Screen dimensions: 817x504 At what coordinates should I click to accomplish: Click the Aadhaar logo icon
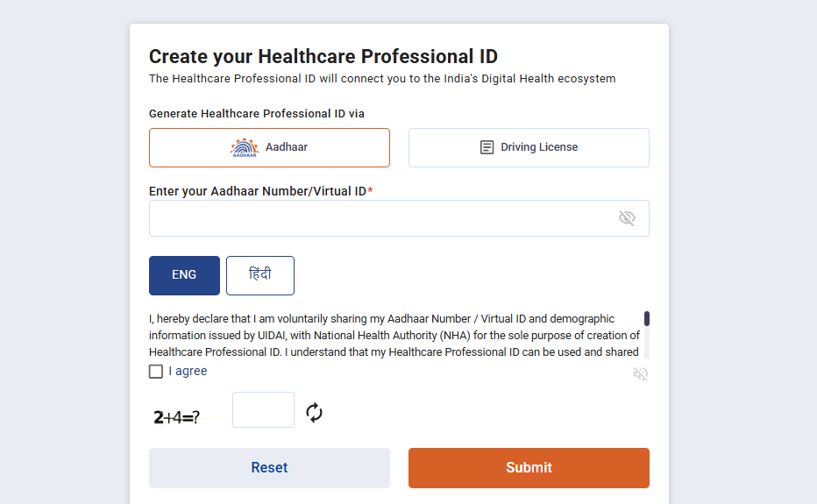click(x=245, y=147)
